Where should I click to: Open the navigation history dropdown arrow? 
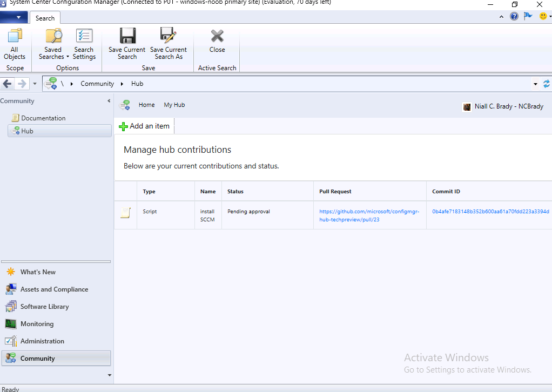click(x=35, y=84)
